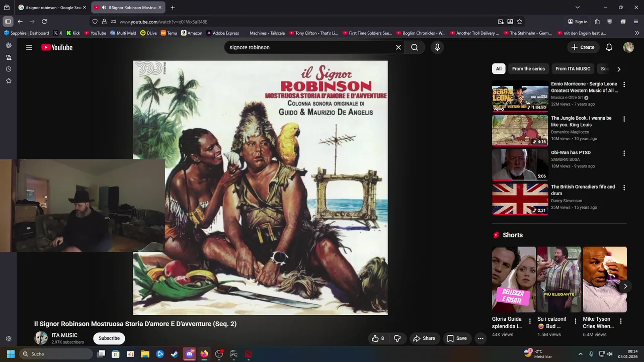Open the YouTube guide hamburger menu
Screen dimensions: 644x362
point(29,47)
